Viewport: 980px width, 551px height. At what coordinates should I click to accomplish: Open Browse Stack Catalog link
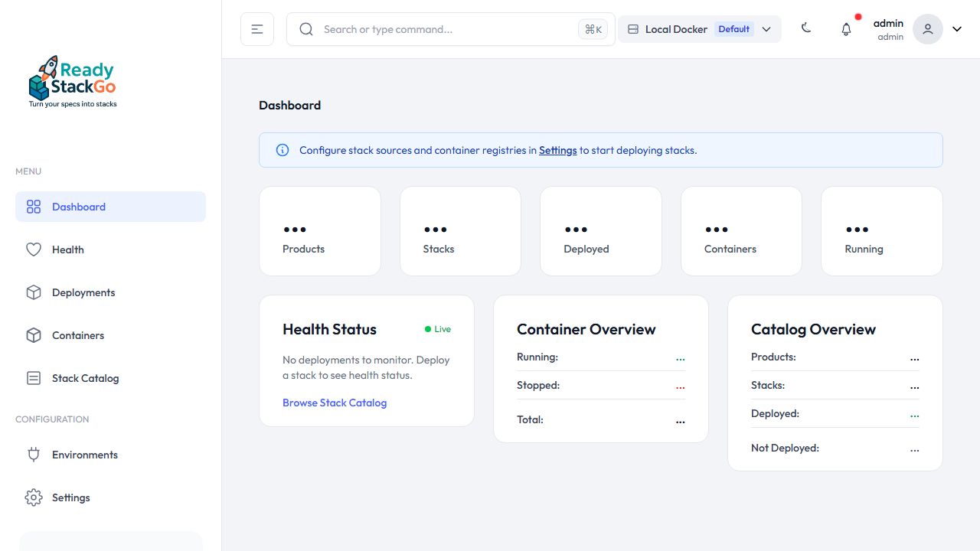pyautogui.click(x=335, y=403)
